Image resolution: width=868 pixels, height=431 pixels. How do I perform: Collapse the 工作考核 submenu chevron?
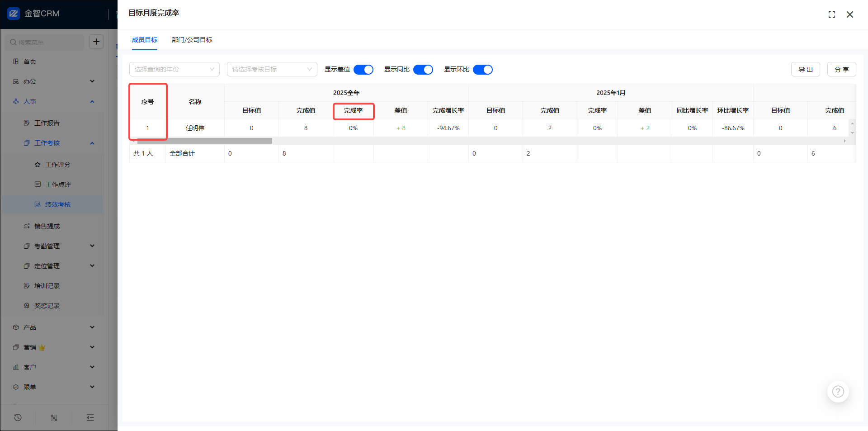tap(92, 143)
